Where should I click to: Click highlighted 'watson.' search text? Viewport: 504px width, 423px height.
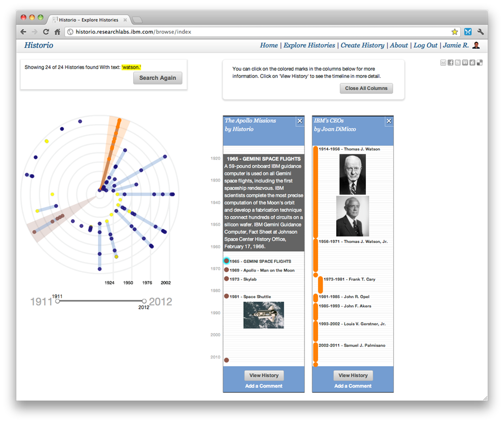click(131, 67)
